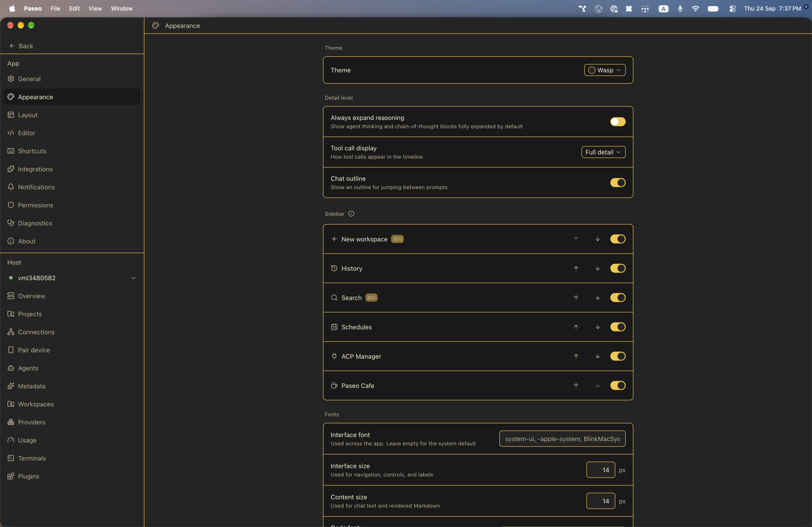The height and width of the screenshot is (527, 812).
Task: Click the Interface size value field
Action: pos(600,470)
